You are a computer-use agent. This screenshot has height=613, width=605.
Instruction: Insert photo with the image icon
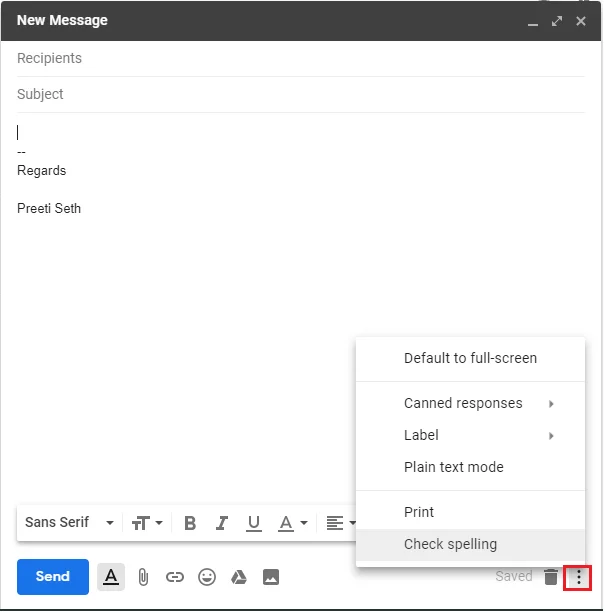tap(271, 577)
